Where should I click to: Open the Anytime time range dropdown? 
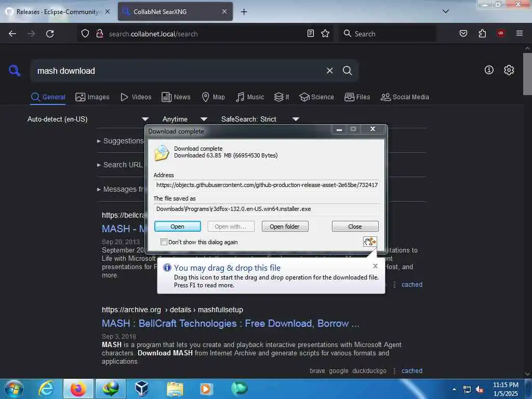[x=184, y=119]
